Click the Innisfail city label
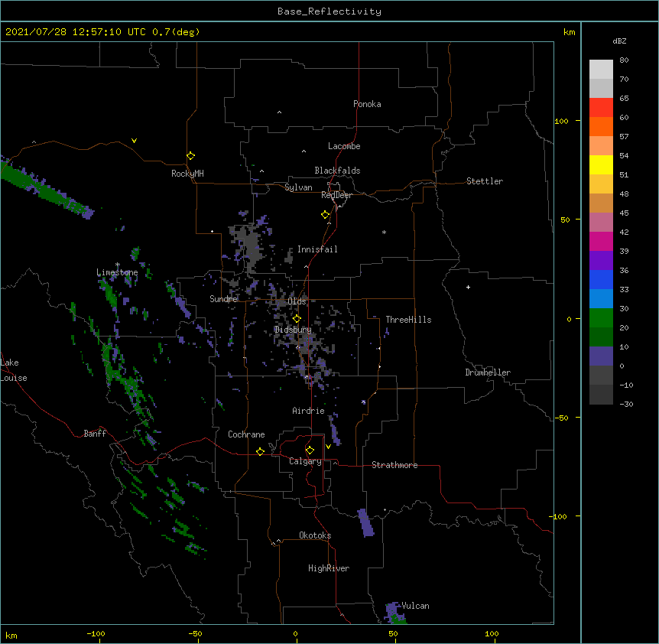This screenshot has height=644, width=659. (x=317, y=249)
